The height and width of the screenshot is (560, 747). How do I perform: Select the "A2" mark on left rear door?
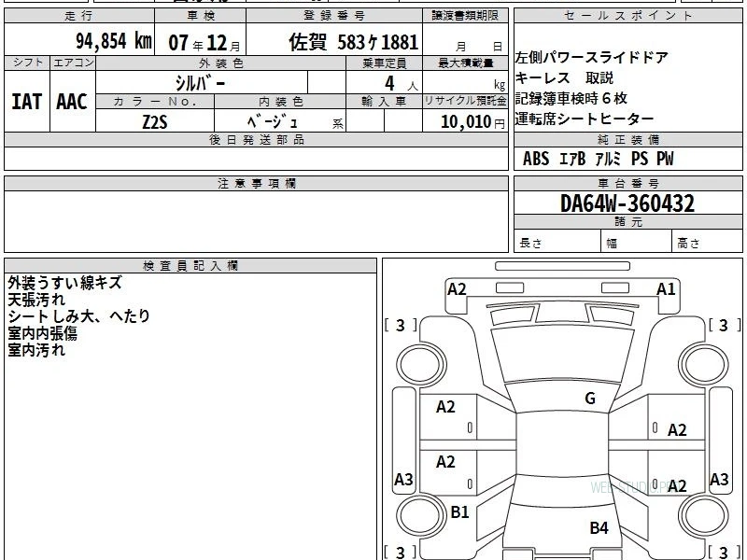coord(445,462)
